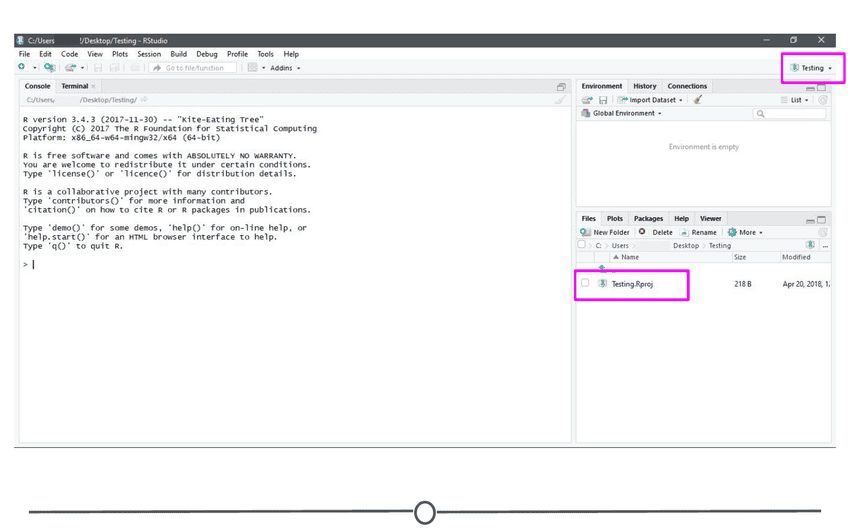Open the View menu
This screenshot has width=850, height=532.
[95, 54]
